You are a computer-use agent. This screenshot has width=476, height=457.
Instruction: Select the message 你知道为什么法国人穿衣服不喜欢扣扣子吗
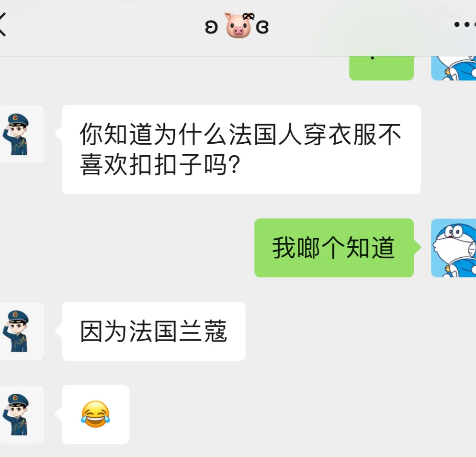point(241,149)
